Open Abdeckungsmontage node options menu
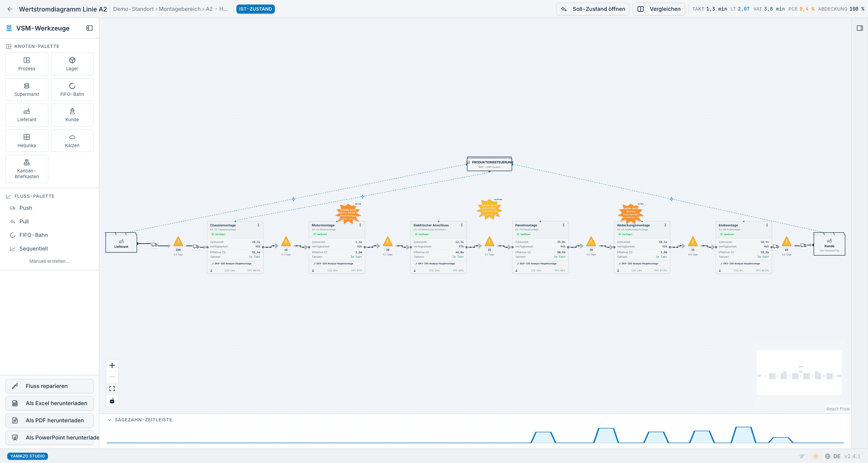This screenshot has width=868, height=463. pyautogui.click(x=665, y=225)
